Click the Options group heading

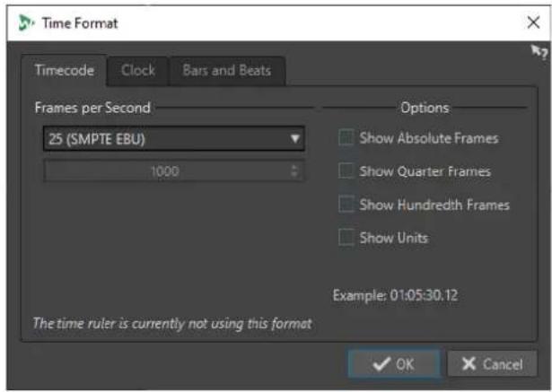pos(425,108)
